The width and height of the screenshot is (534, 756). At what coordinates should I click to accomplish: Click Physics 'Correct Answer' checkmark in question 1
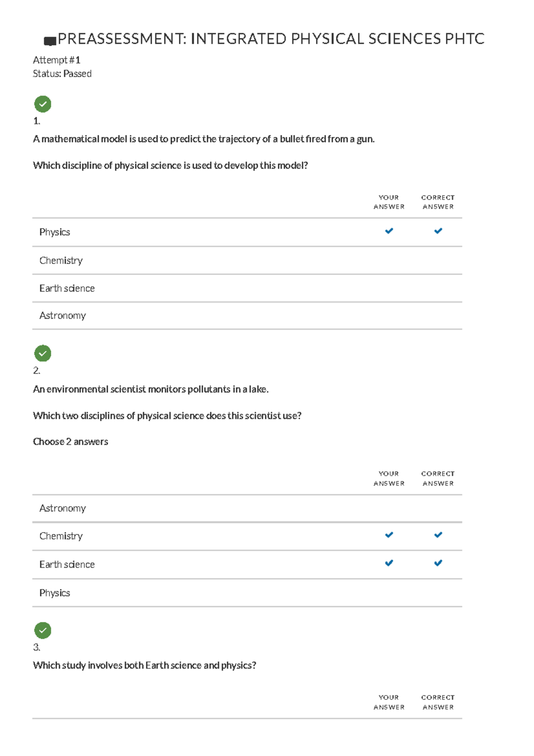coord(438,231)
